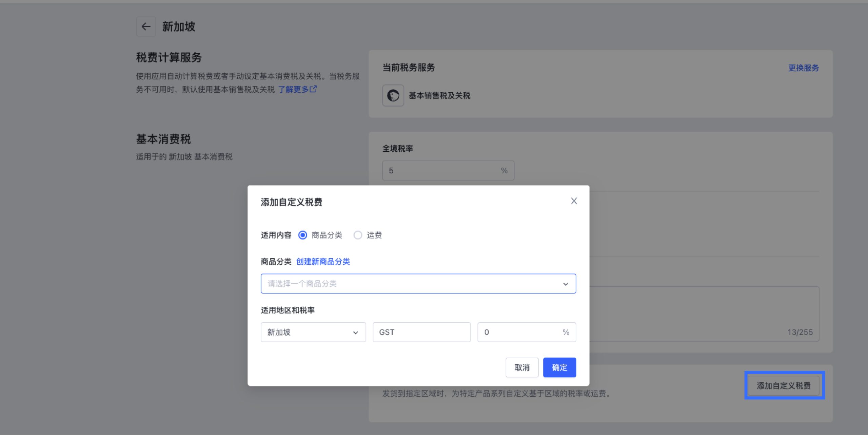Open the 新加坡 region dropdown
Image resolution: width=868 pixels, height=435 pixels.
(x=305, y=332)
